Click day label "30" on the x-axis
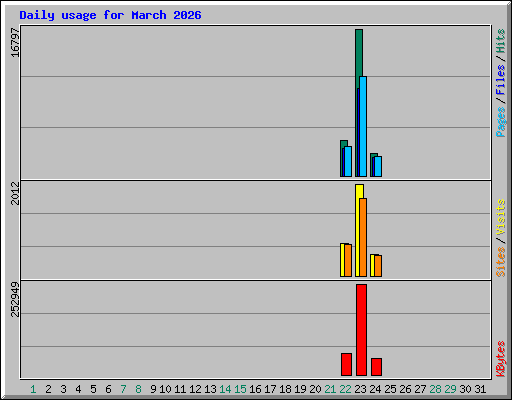This screenshot has width=512, height=400. 465,389
